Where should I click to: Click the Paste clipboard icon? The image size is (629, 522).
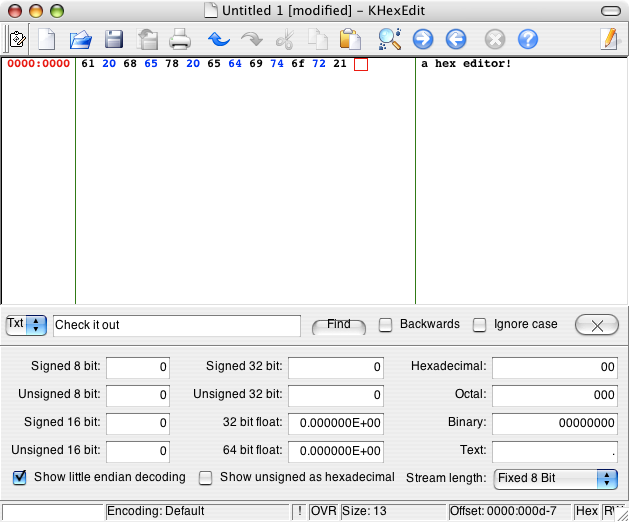(350, 39)
